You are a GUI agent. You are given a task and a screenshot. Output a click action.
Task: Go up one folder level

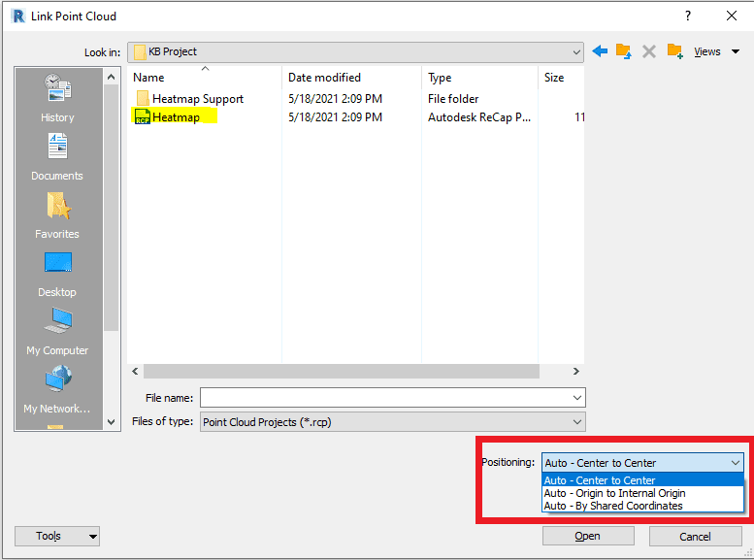624,51
